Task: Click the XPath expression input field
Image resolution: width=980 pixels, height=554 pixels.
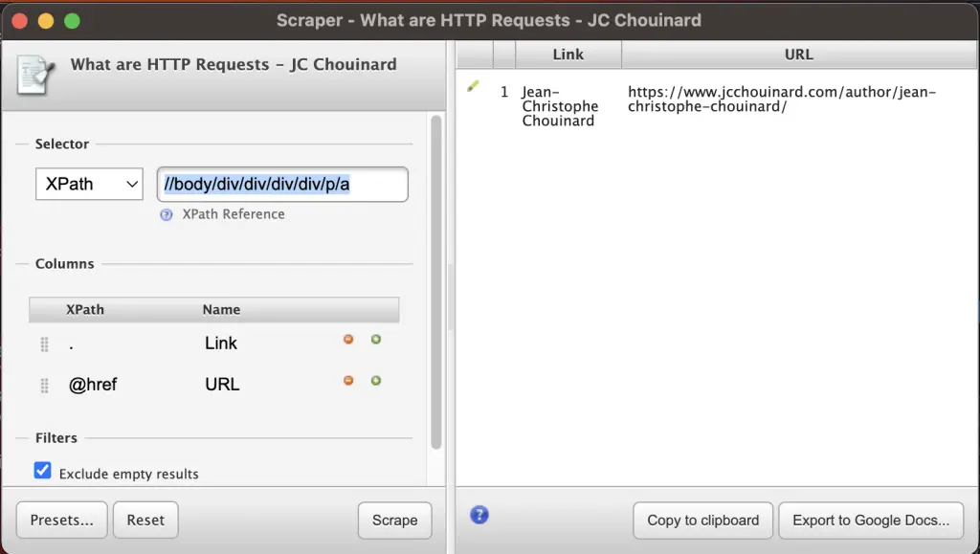Action: 282,185
